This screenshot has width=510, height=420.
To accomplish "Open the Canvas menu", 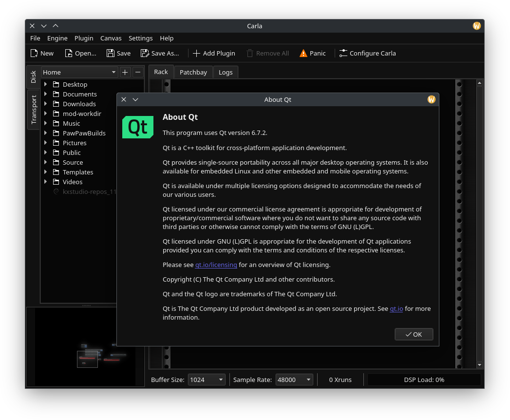I will 111,38.
